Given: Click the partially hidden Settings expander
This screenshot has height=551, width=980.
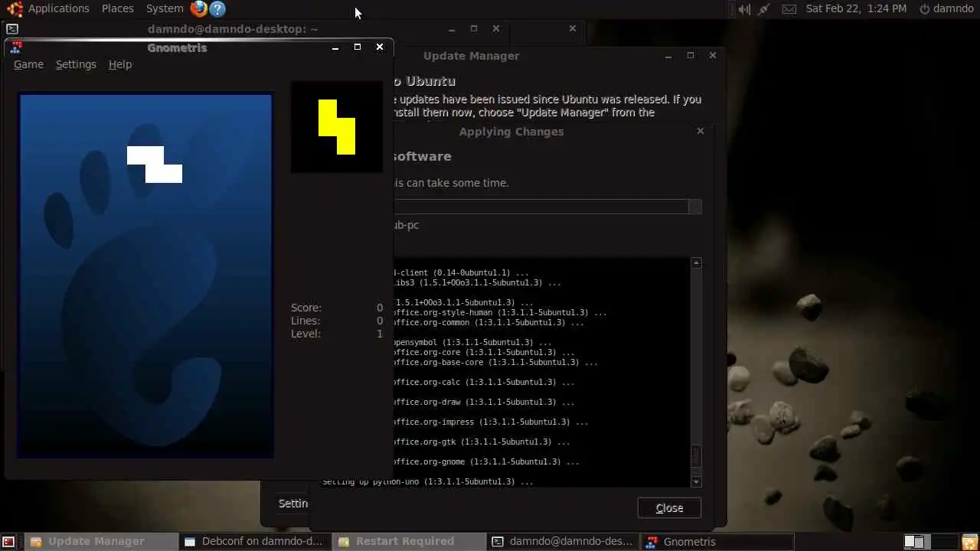Looking at the screenshot, I should coord(293,503).
